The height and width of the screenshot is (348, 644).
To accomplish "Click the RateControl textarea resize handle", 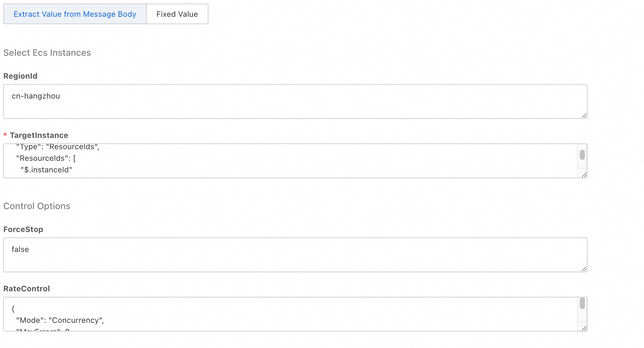I will coord(584,328).
